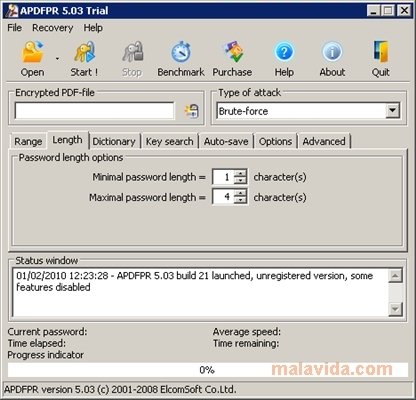
Task: Open the About info icon
Action: tap(332, 52)
